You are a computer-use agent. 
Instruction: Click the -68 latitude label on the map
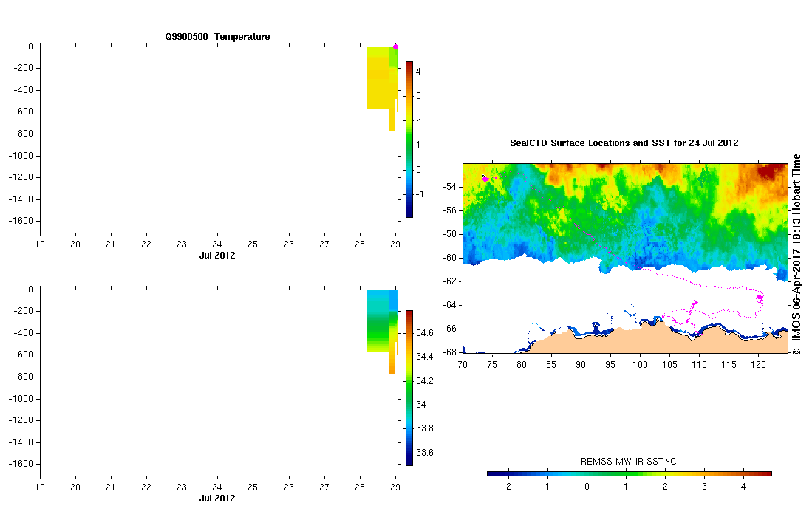451,352
